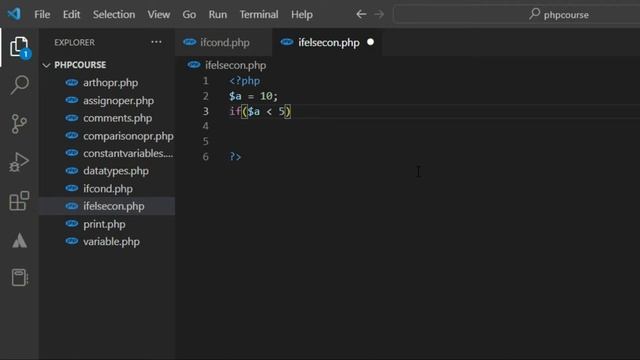Click the PHP file icon beside print.php
Image resolution: width=640 pixels, height=360 pixels.
tap(72, 224)
